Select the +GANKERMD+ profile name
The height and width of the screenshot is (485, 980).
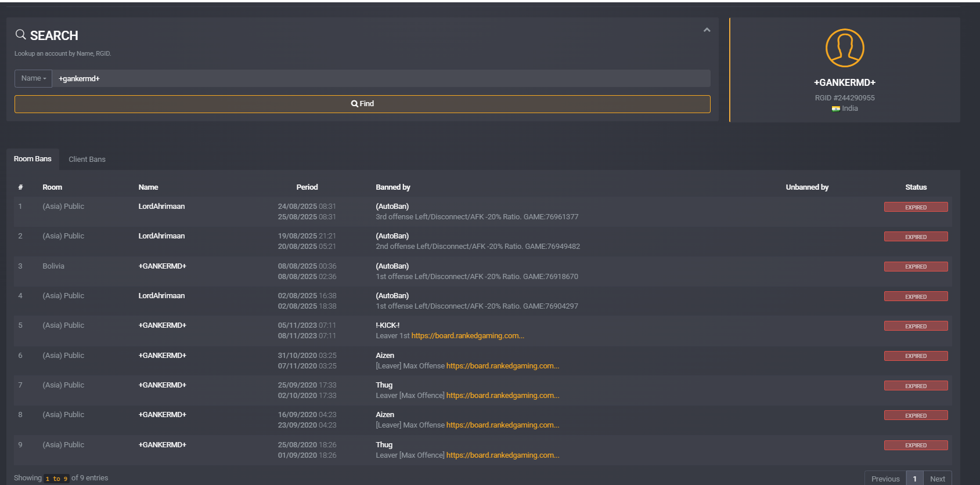click(845, 82)
